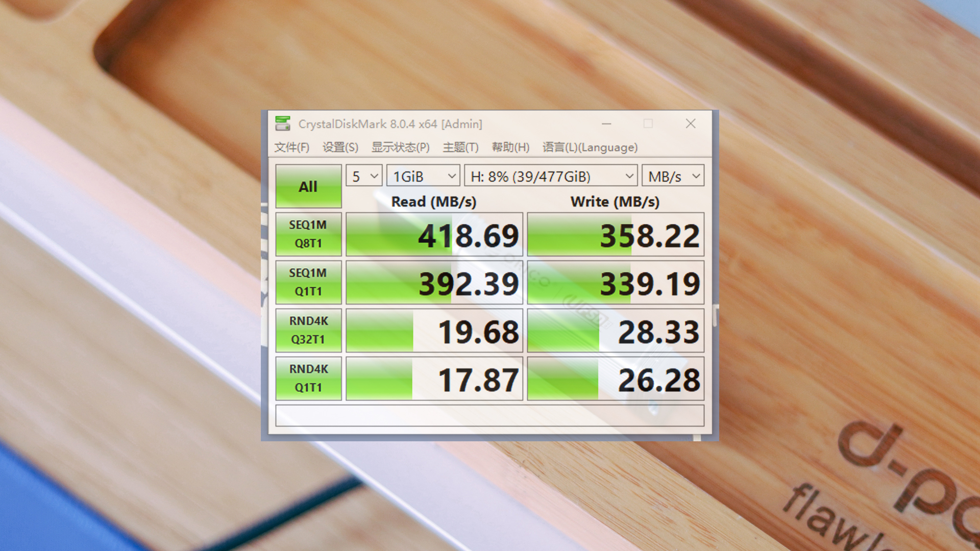
Task: Open the 显示状态(P) menu
Action: pos(400,147)
